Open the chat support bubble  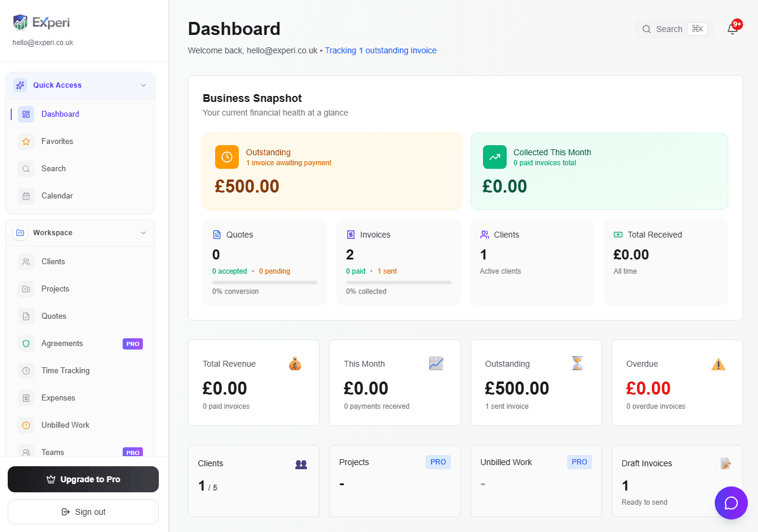731,503
